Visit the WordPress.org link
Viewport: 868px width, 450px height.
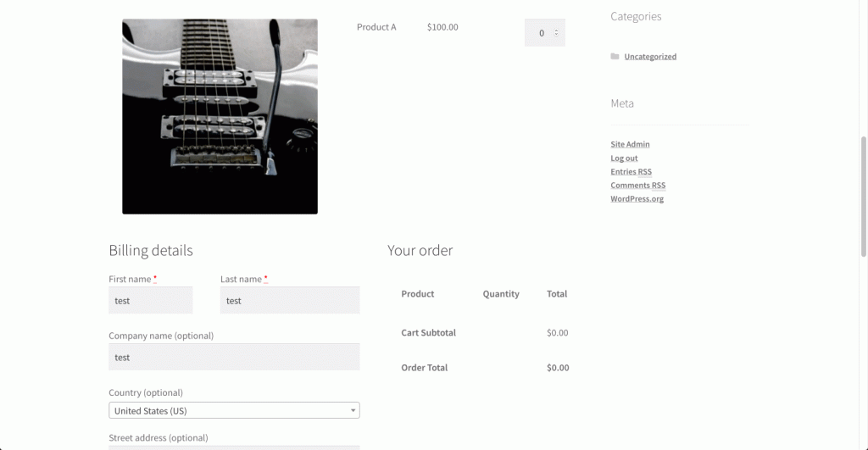[637, 199]
